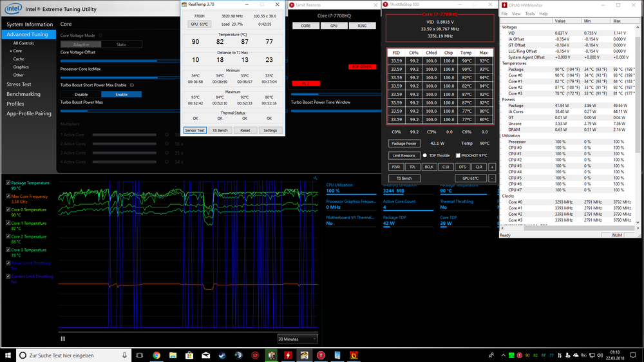The height and width of the screenshot is (362, 644).
Task: Pause the XTU monitoring graph
Action: pos(62,338)
